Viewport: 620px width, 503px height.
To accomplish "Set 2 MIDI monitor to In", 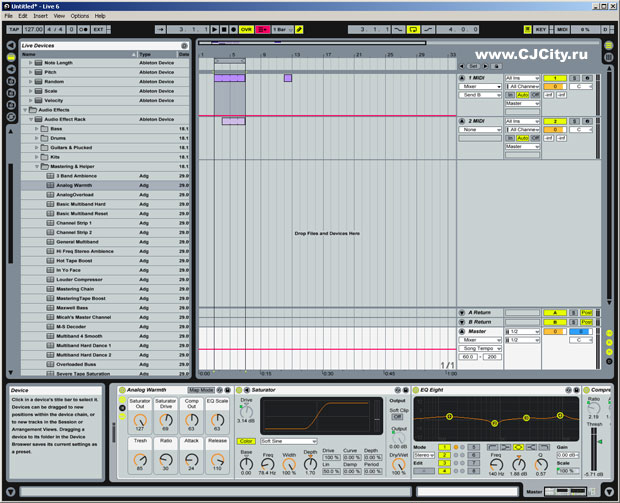I will click(510, 138).
